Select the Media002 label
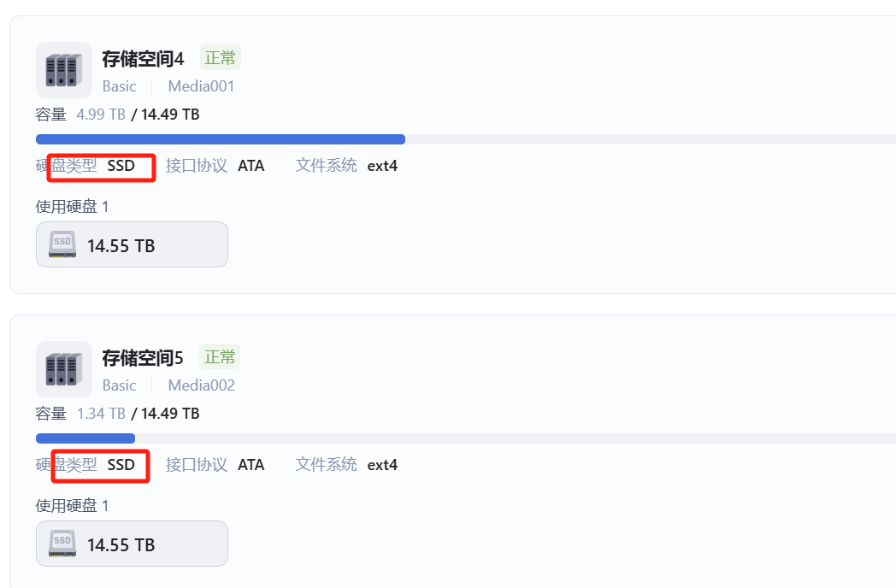 (x=201, y=385)
